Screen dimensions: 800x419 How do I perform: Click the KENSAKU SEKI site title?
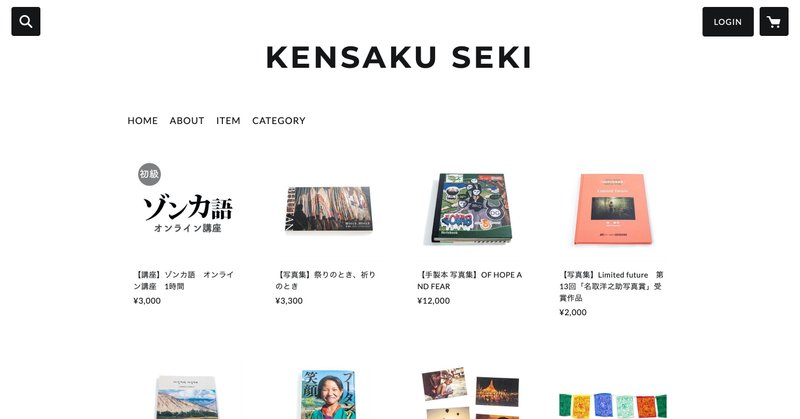[x=399, y=57]
